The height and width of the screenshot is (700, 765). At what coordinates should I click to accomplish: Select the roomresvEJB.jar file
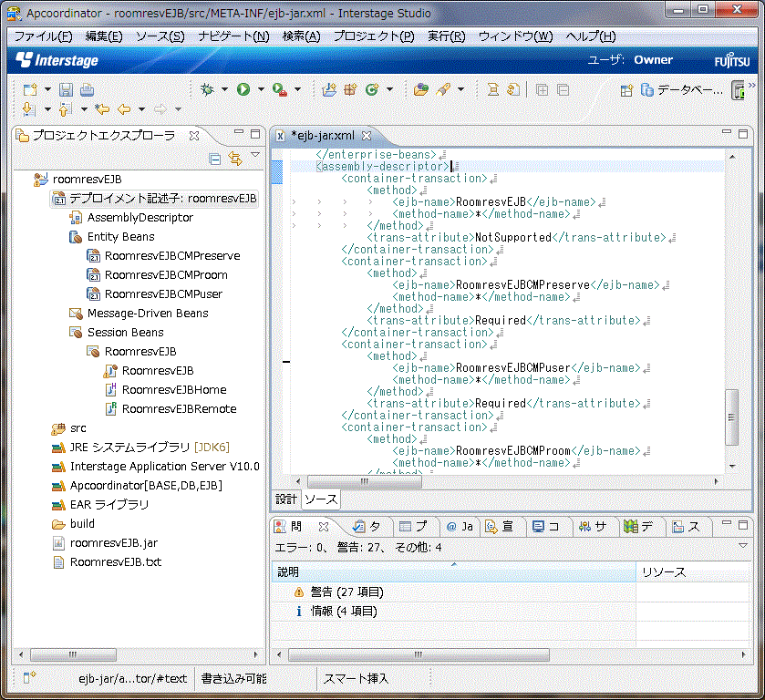tap(114, 543)
